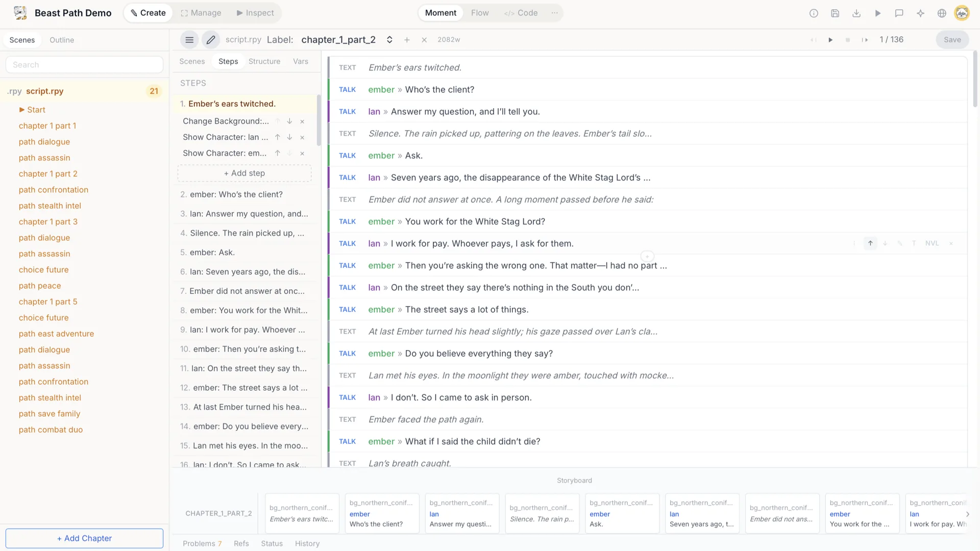The height and width of the screenshot is (551, 980).
Task: Click the Add Chapter button
Action: (84, 538)
